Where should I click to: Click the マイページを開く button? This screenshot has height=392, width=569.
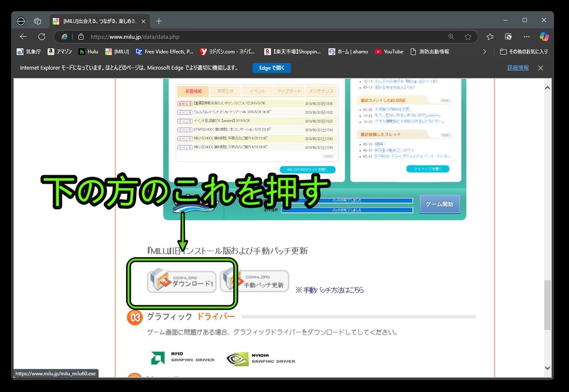[428, 169]
